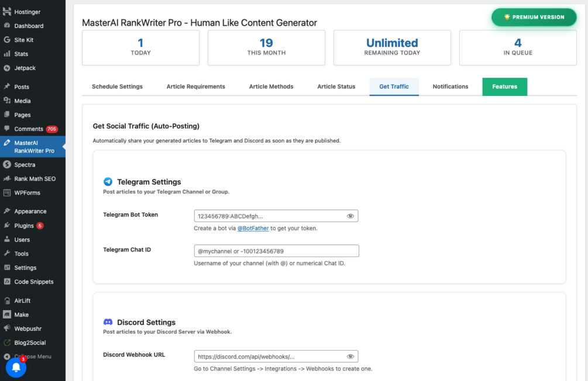588x381 pixels.
Task: Click the green Features tab button
Action: click(x=504, y=86)
